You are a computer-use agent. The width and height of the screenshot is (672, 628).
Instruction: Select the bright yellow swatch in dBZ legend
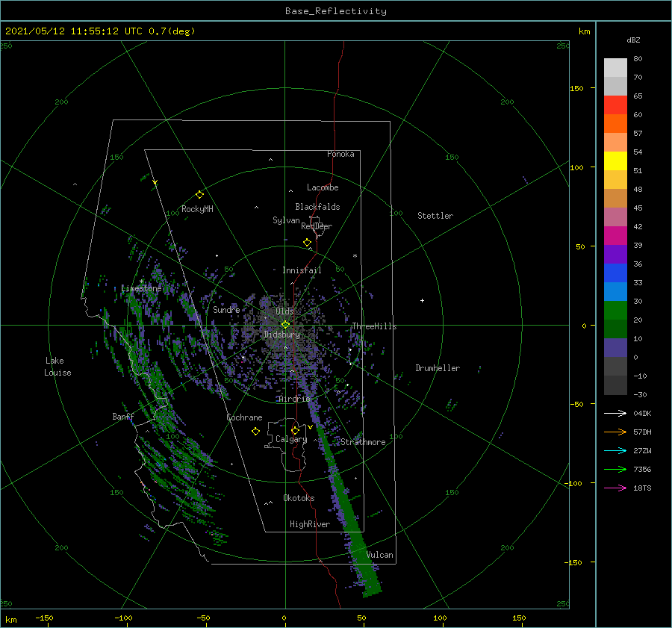(x=615, y=161)
